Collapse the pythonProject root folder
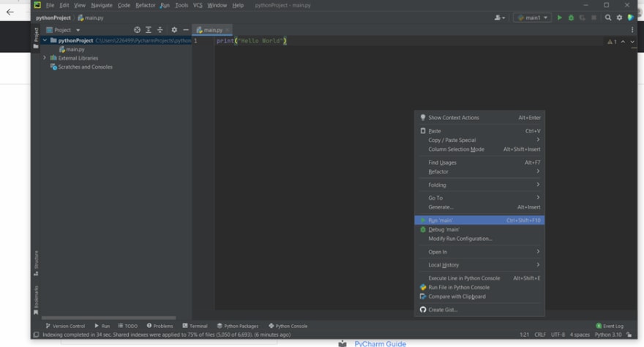This screenshot has width=644, height=347. [45, 40]
